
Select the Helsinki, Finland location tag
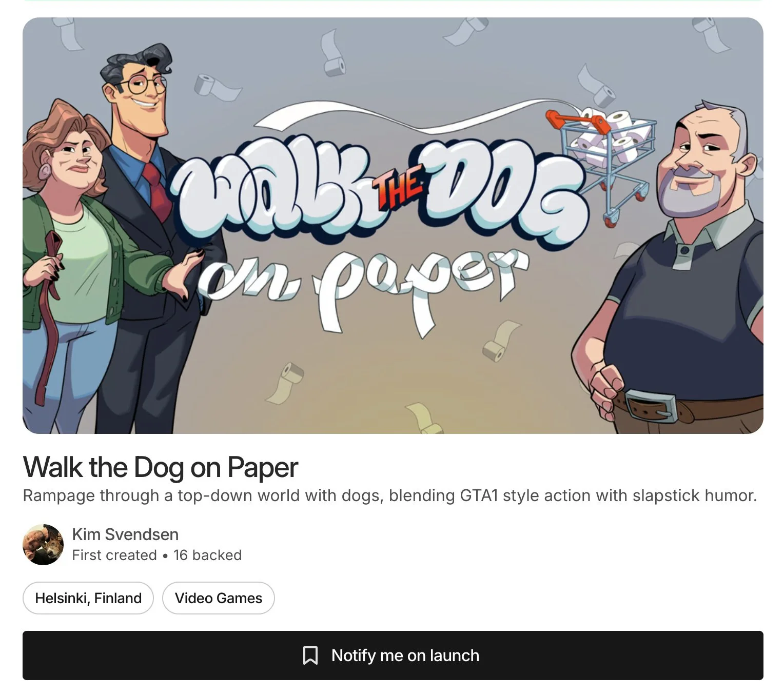pos(88,598)
